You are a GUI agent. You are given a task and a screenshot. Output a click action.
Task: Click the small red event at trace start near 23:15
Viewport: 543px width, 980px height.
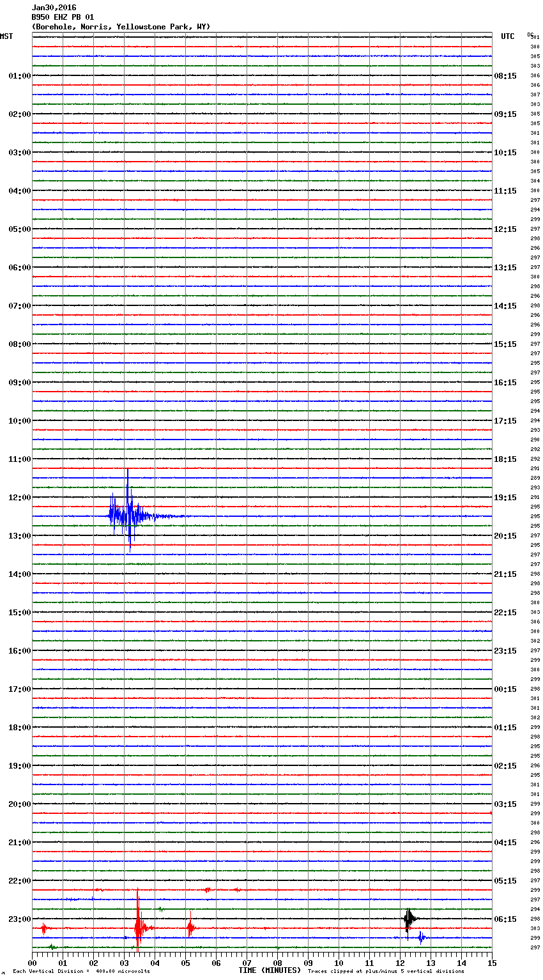pos(43,928)
